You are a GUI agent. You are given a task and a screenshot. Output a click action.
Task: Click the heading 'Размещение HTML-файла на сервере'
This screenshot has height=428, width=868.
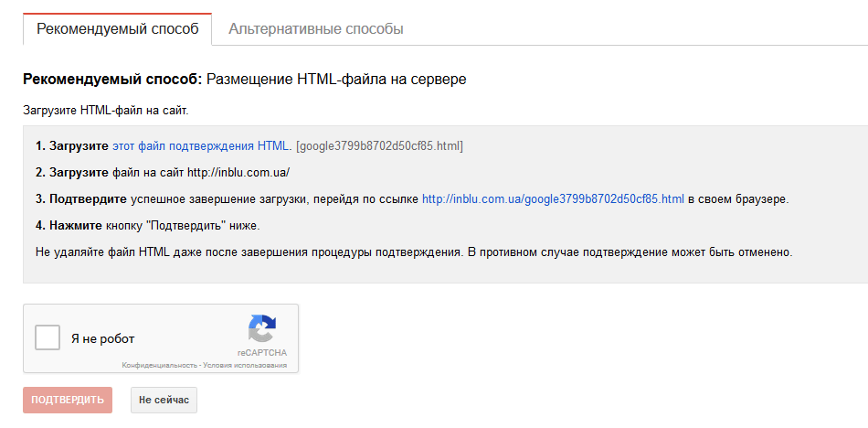point(336,80)
